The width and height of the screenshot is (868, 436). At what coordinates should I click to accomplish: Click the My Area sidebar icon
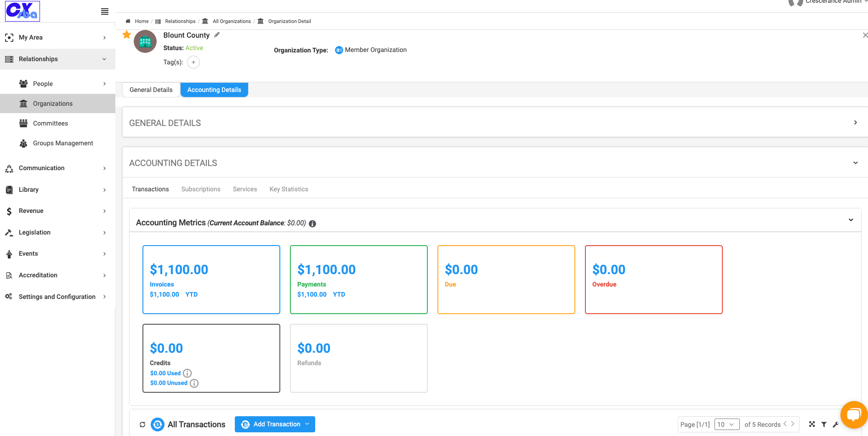9,38
